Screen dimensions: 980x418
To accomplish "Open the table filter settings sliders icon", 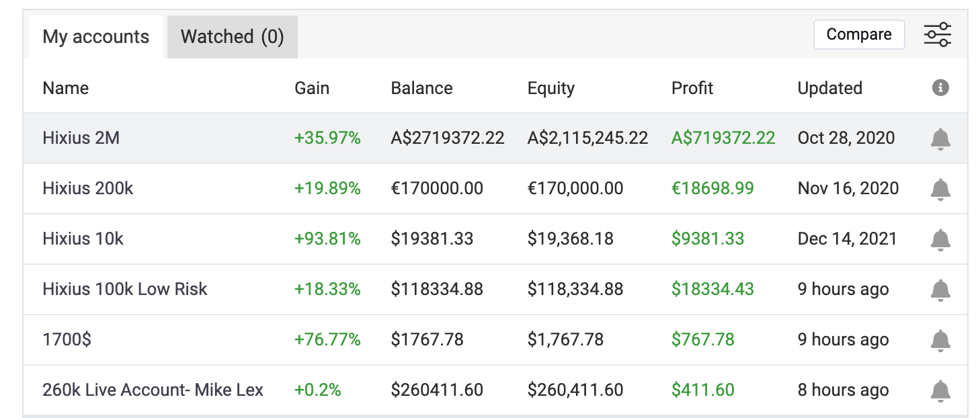I will (937, 35).
